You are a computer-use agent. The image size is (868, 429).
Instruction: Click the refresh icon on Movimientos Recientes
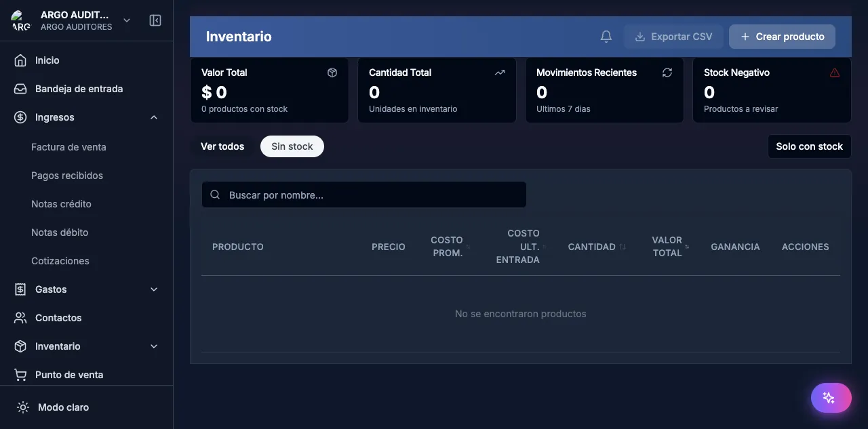click(667, 72)
